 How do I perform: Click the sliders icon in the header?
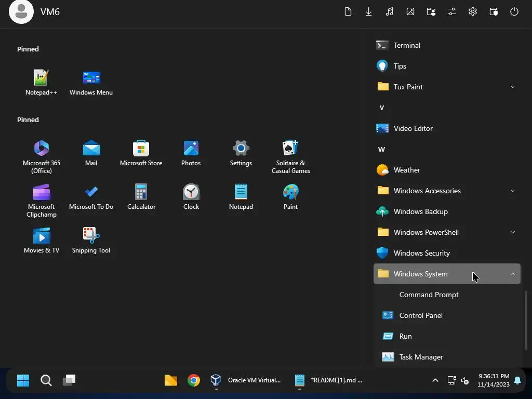point(451,11)
